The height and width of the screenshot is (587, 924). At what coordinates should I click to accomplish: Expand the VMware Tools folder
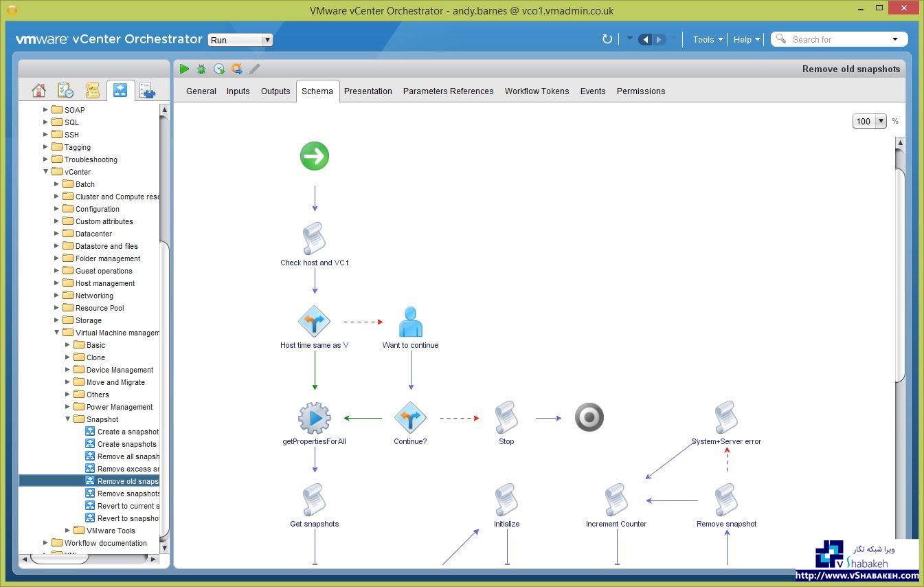pyautogui.click(x=68, y=531)
